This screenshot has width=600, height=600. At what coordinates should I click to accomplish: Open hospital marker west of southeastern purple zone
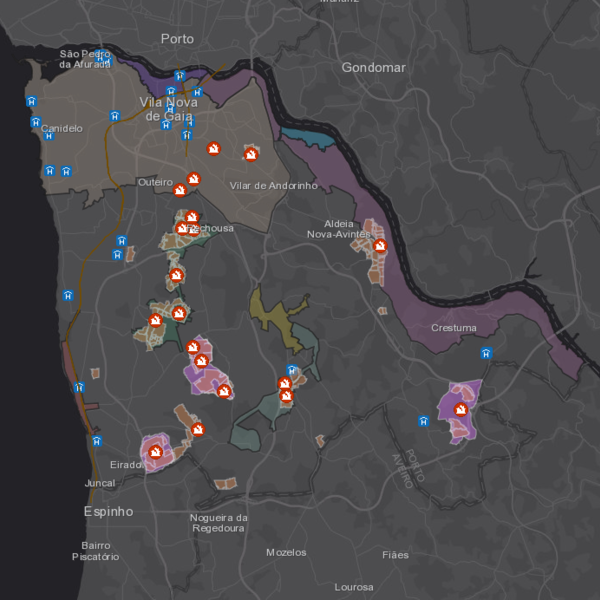pyautogui.click(x=423, y=421)
